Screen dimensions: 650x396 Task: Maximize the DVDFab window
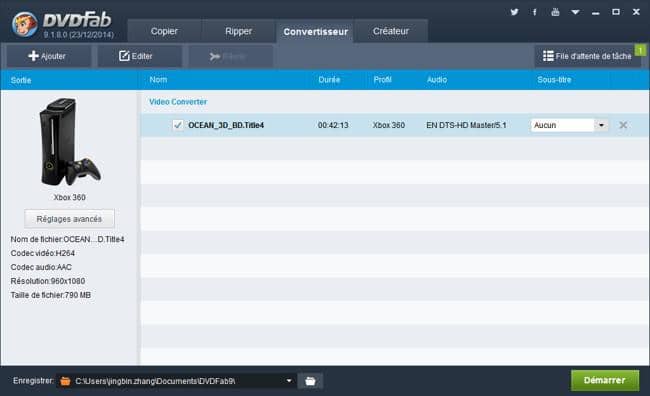pos(616,12)
